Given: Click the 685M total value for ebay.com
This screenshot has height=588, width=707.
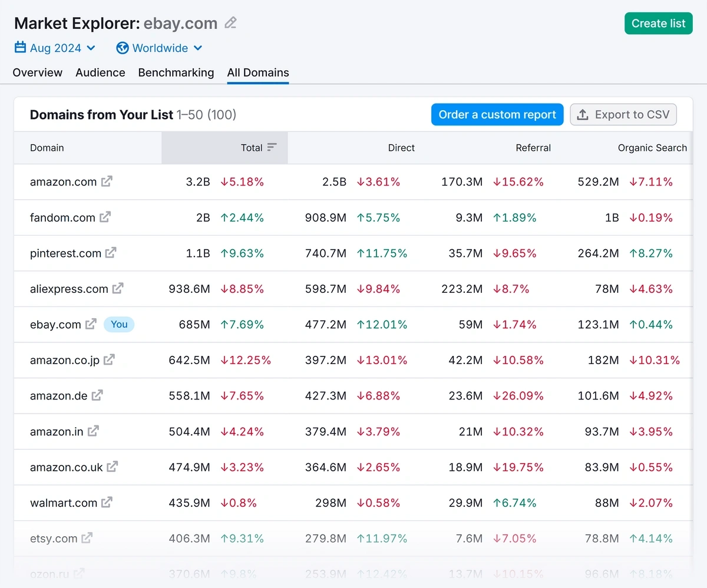Looking at the screenshot, I should [194, 325].
